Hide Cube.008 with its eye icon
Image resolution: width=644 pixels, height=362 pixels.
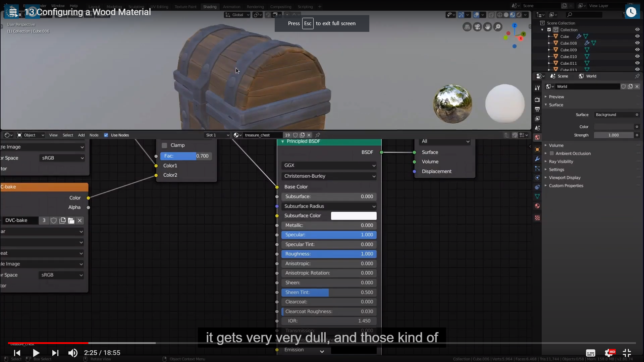pyautogui.click(x=637, y=43)
